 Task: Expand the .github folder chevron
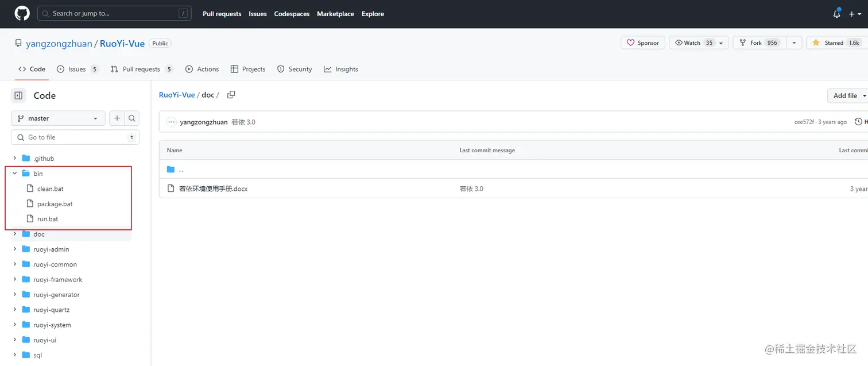pos(15,158)
